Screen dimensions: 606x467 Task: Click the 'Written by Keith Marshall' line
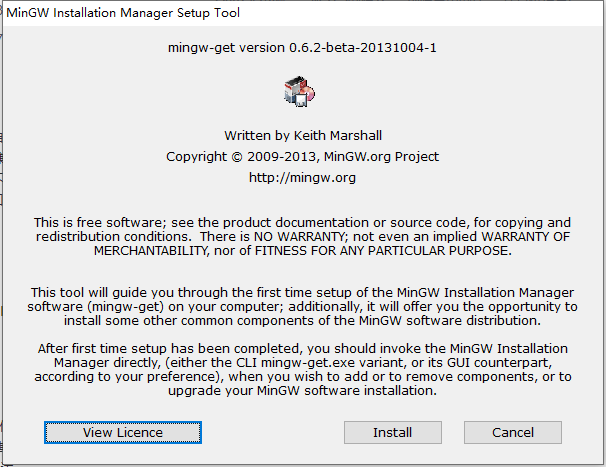tap(303, 136)
